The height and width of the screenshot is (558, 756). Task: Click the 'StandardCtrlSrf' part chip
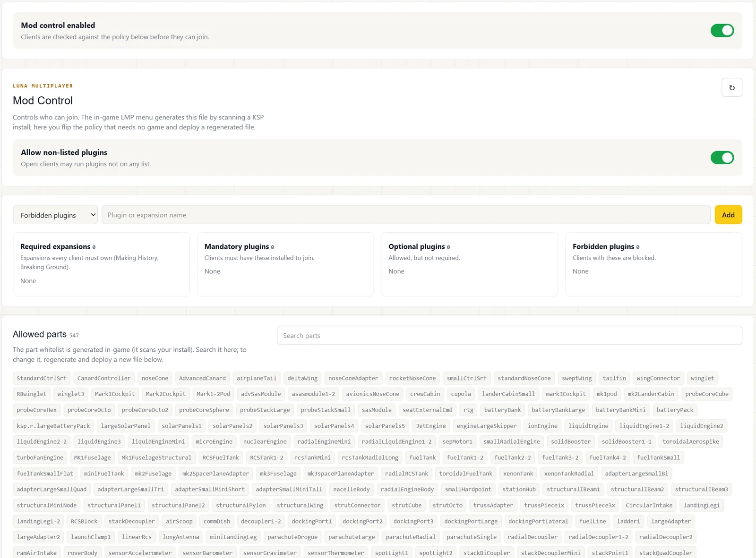[x=42, y=378]
